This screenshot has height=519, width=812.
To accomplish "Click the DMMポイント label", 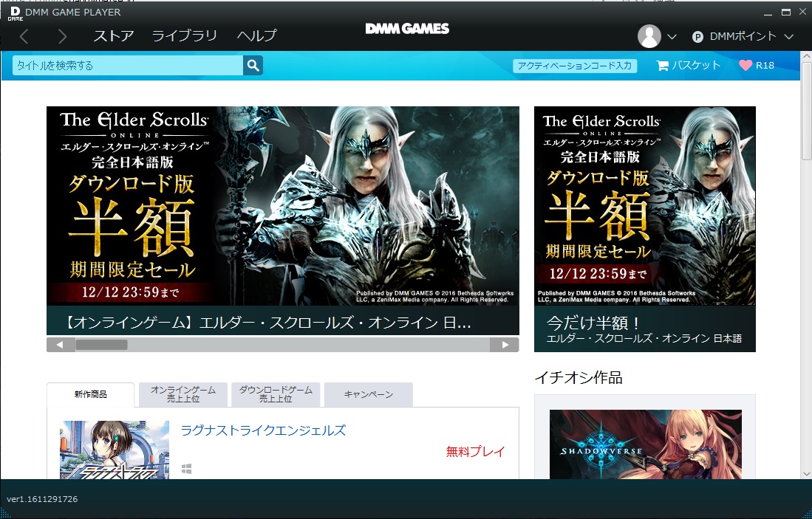I will tap(743, 36).
